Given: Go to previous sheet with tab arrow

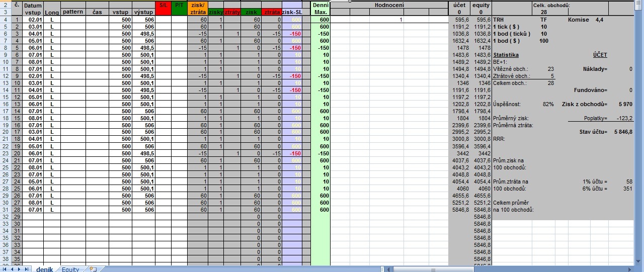Looking at the screenshot, I should pos(12,269).
